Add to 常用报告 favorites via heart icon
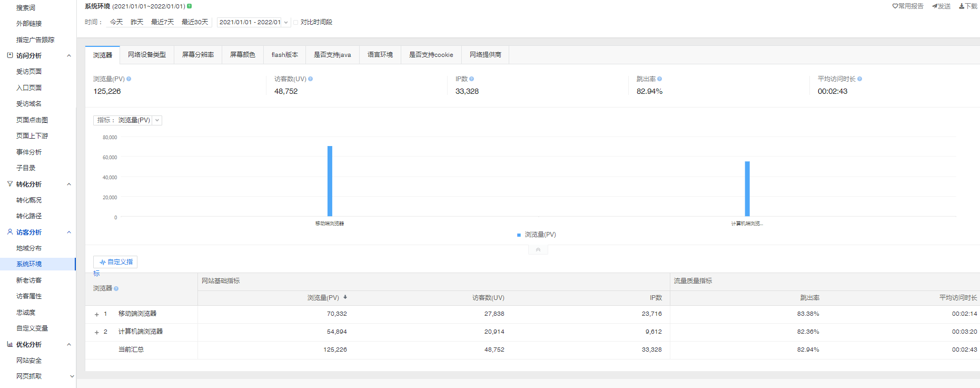Image resolution: width=980 pixels, height=388 pixels. pos(895,6)
